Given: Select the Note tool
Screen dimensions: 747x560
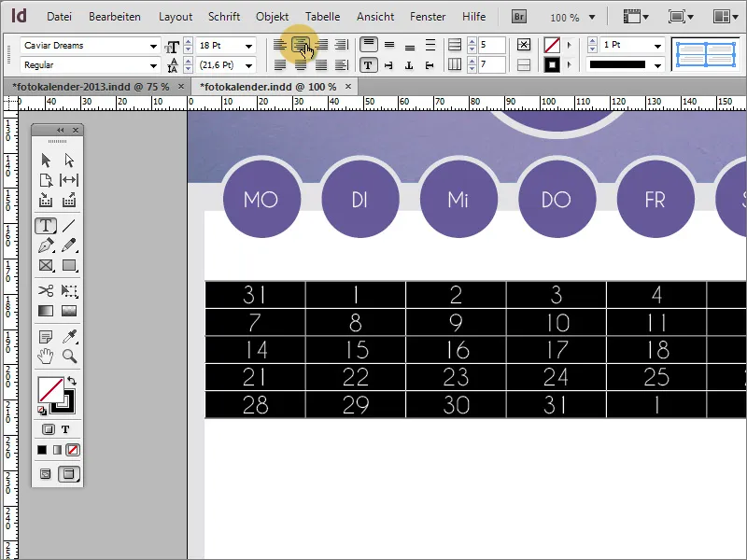Looking at the screenshot, I should coord(46,337).
